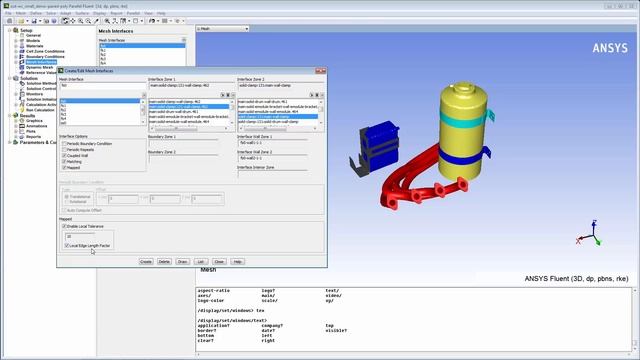Image resolution: width=640 pixels, height=360 pixels.
Task: Click the horizontal scrollbar of the Interface Zone 1 list
Action: pos(189,128)
